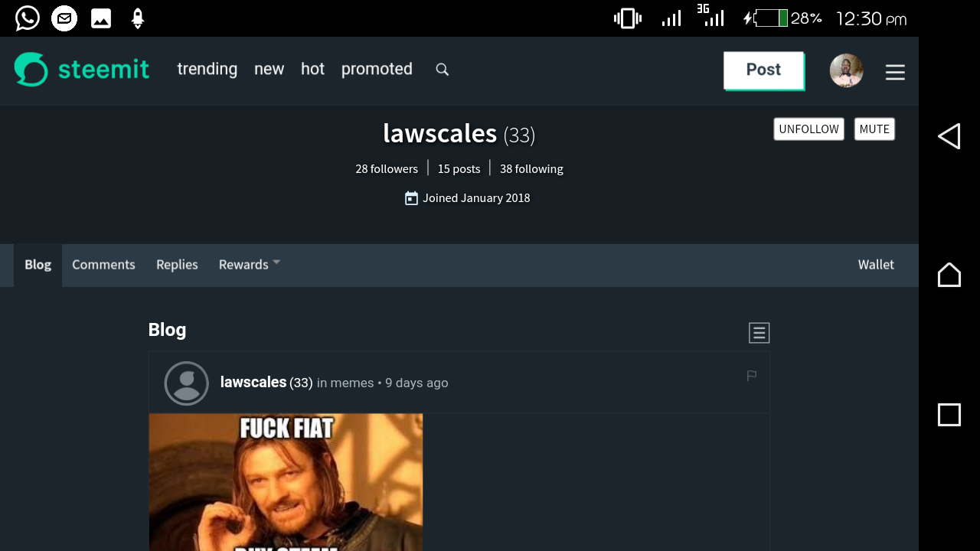Click the Post button
The image size is (980, 551).
click(763, 70)
